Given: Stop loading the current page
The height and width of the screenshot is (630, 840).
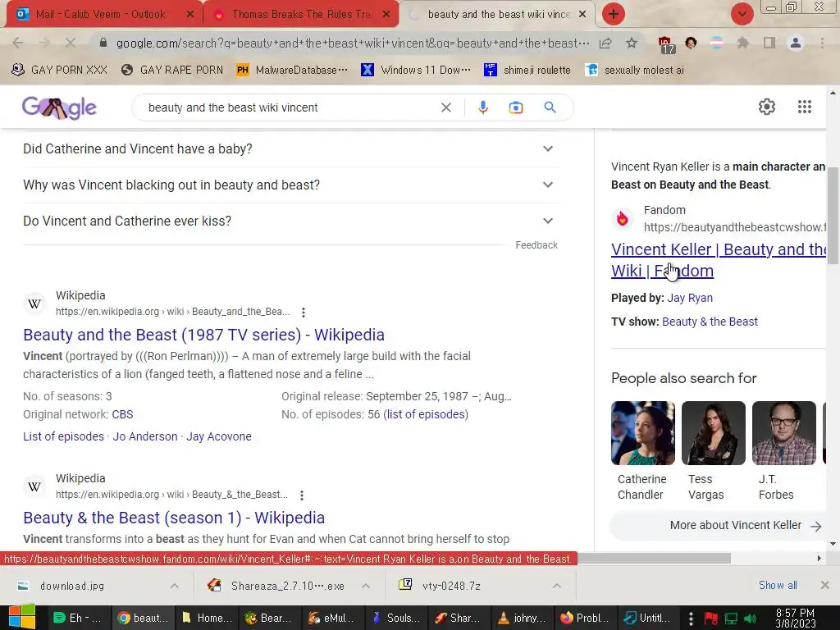Looking at the screenshot, I should point(70,43).
